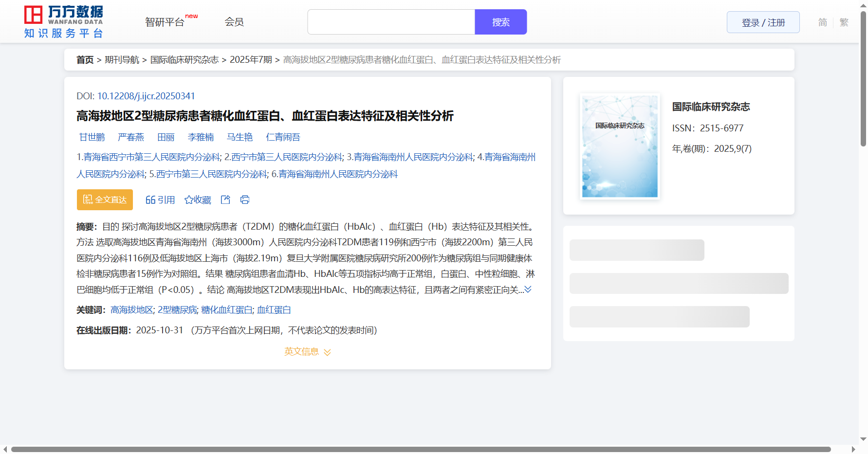Switch to Traditional Chinese (繁)
The height and width of the screenshot is (454, 868).
coord(844,22)
